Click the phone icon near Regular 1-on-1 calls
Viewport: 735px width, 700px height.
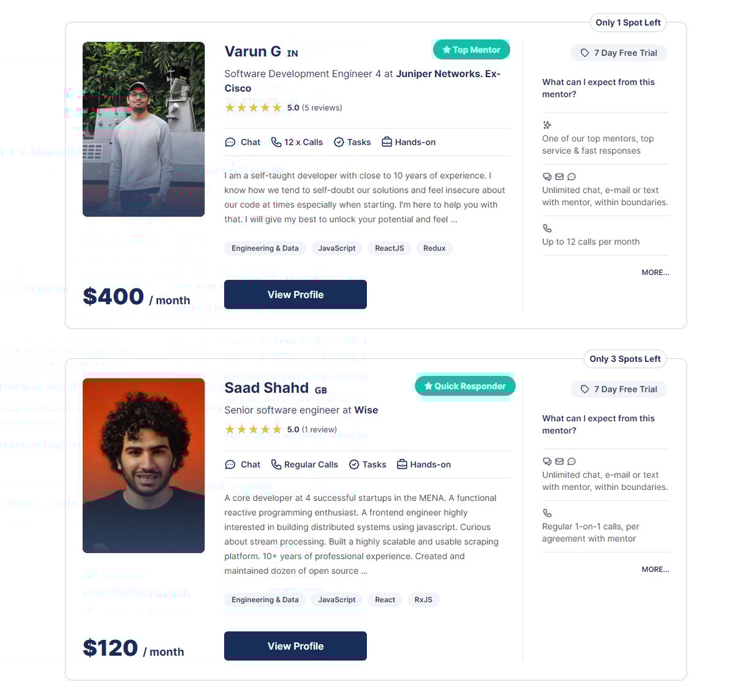pyautogui.click(x=546, y=513)
